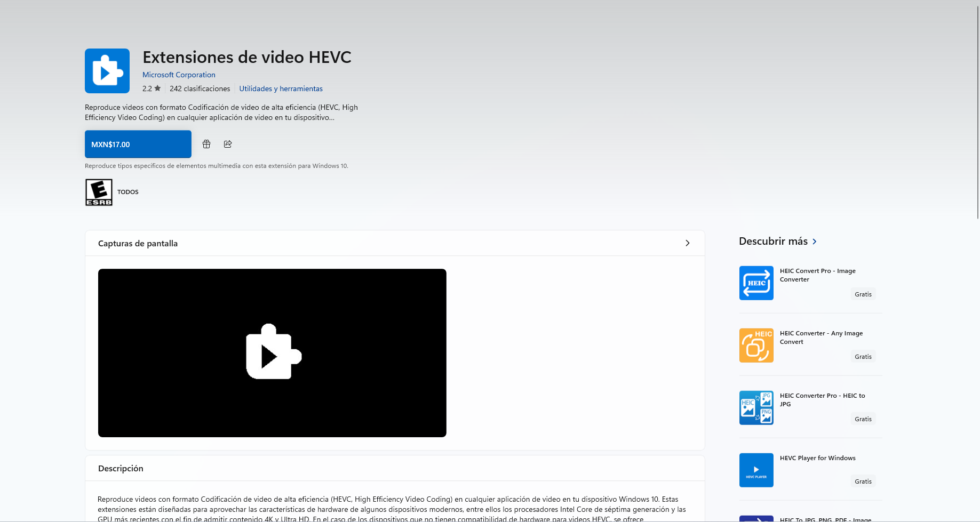This screenshot has height=522, width=980.
Task: Click the short description under the title
Action: click(221, 113)
